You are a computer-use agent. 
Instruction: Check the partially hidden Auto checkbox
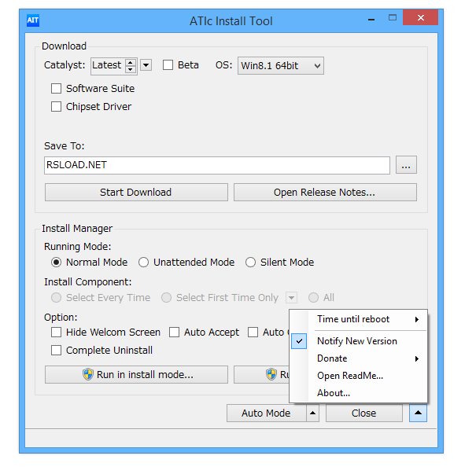tap(253, 332)
